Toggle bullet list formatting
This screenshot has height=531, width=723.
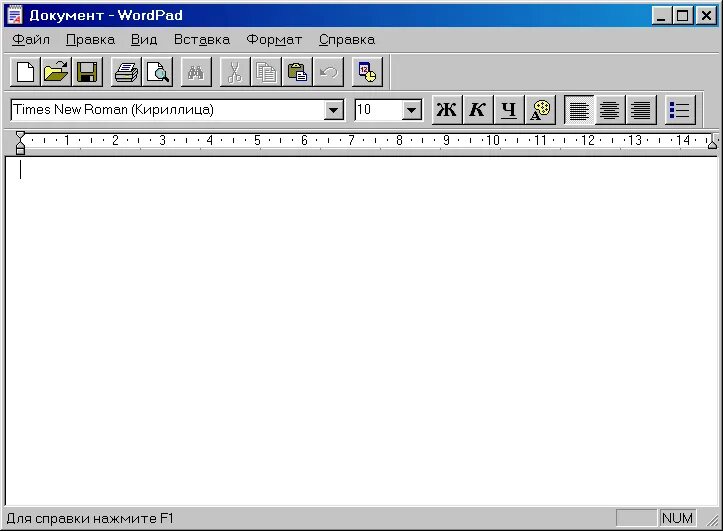pyautogui.click(x=680, y=110)
